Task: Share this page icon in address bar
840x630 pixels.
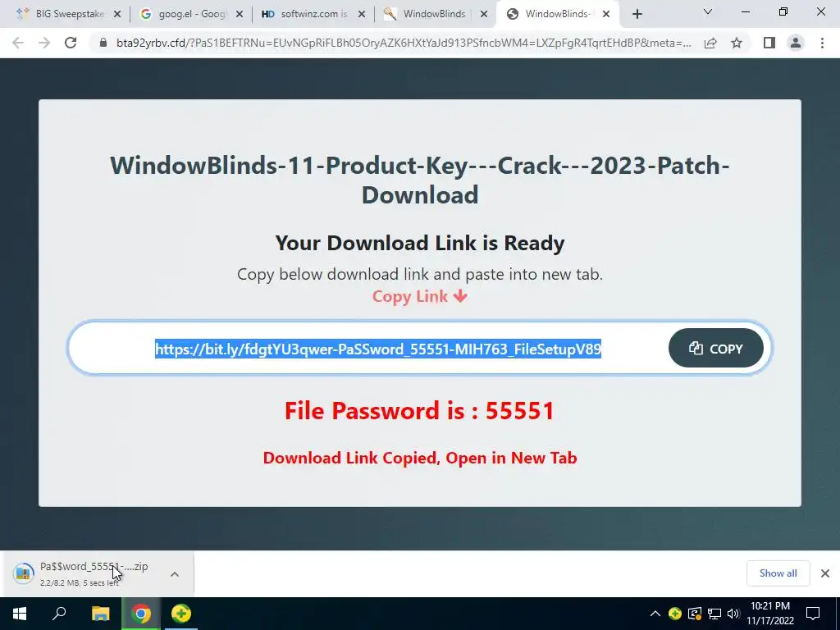Action: click(710, 43)
